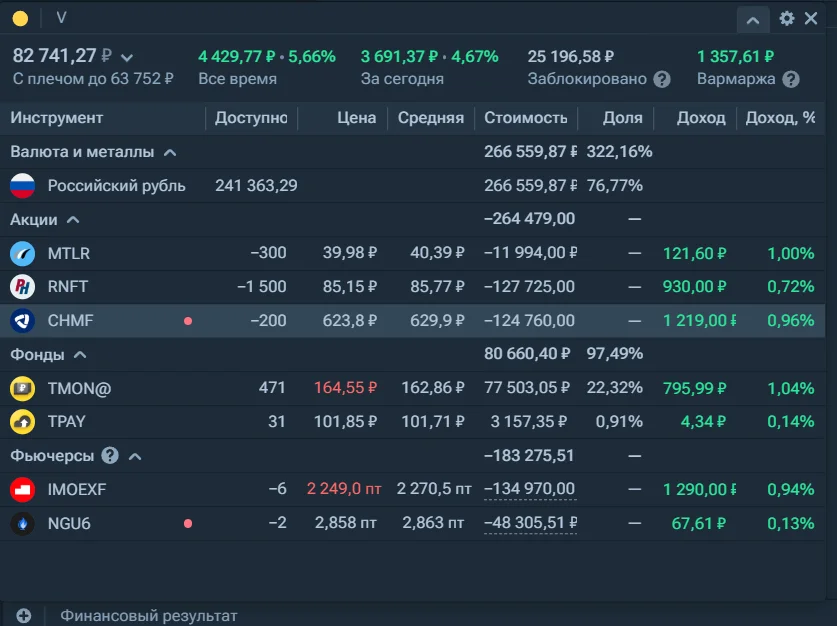Click the red dot on CHMF row
This screenshot has height=626, width=837.
(x=188, y=321)
